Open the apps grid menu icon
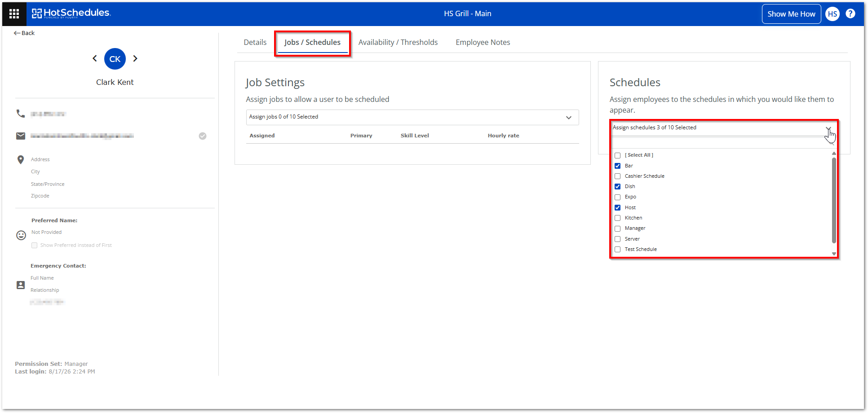868x413 pixels. [x=14, y=14]
